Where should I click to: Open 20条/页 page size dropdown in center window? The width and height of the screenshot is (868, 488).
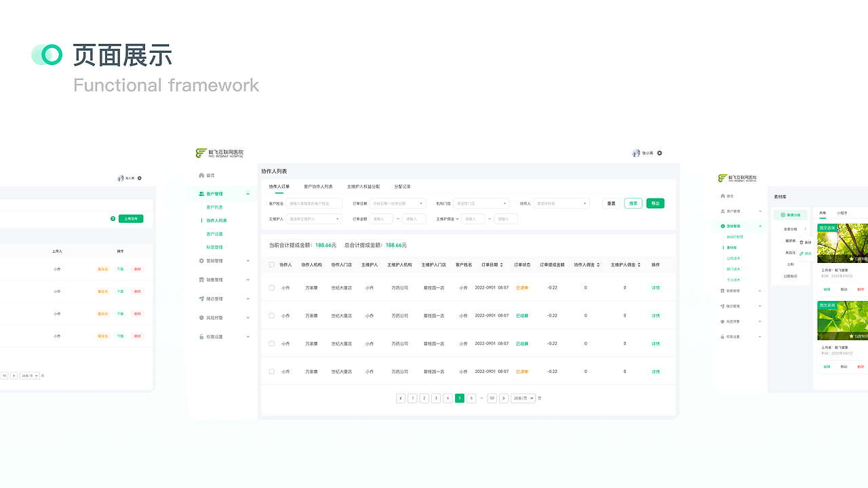pos(523,399)
